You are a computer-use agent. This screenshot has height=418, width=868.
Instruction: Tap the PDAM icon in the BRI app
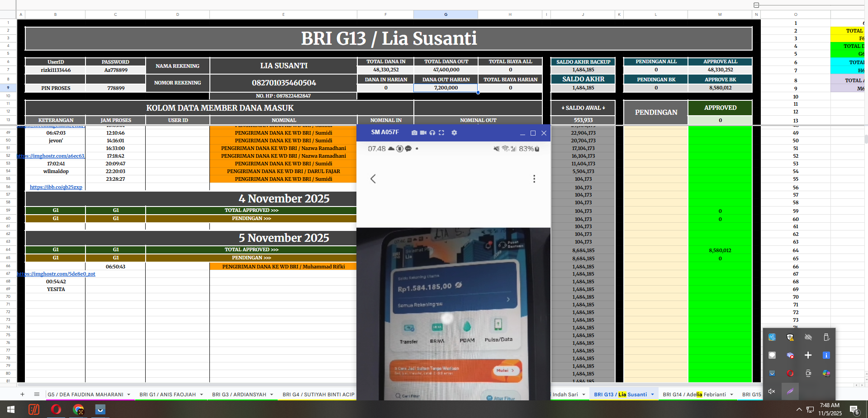click(x=467, y=332)
